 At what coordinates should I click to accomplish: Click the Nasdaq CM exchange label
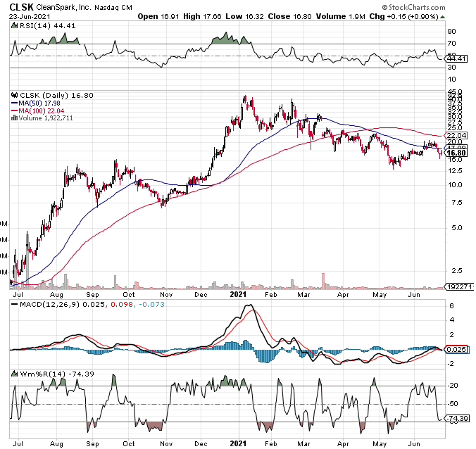point(113,8)
